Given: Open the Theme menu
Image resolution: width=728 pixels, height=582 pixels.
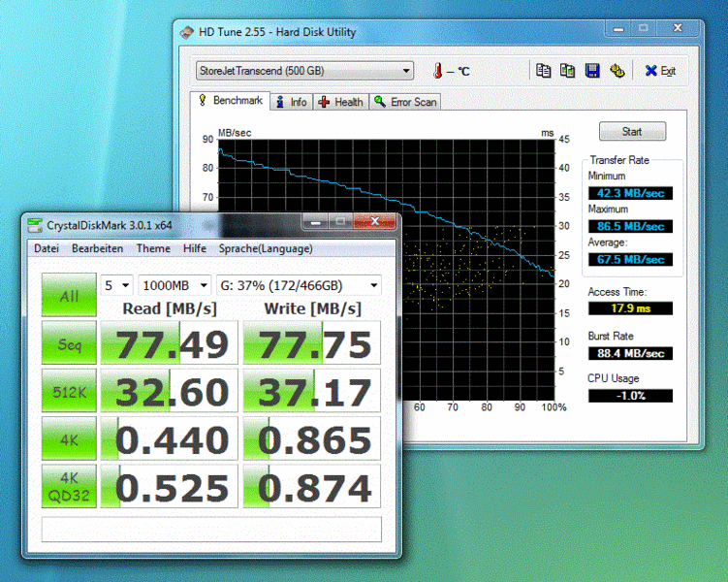Looking at the screenshot, I should click(x=153, y=248).
